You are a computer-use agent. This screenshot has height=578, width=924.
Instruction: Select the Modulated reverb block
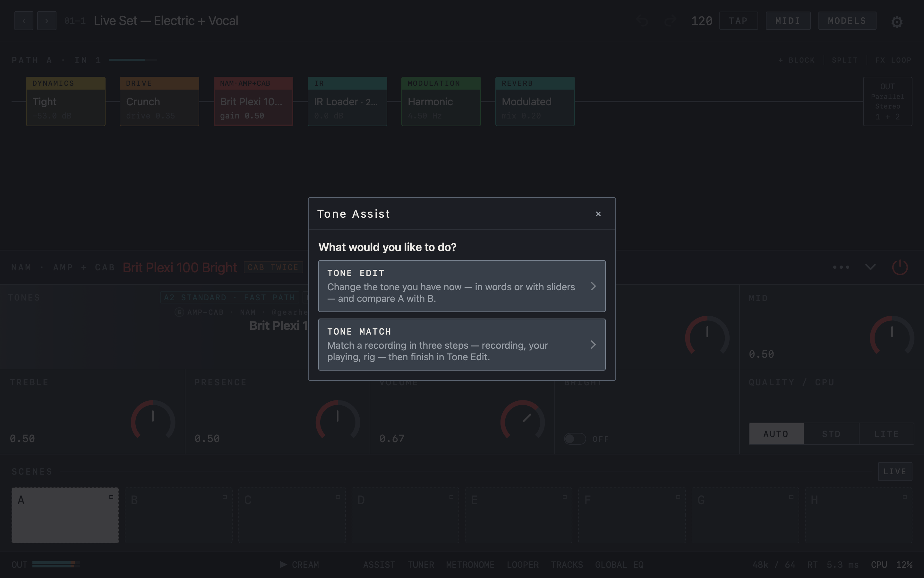pyautogui.click(x=535, y=101)
